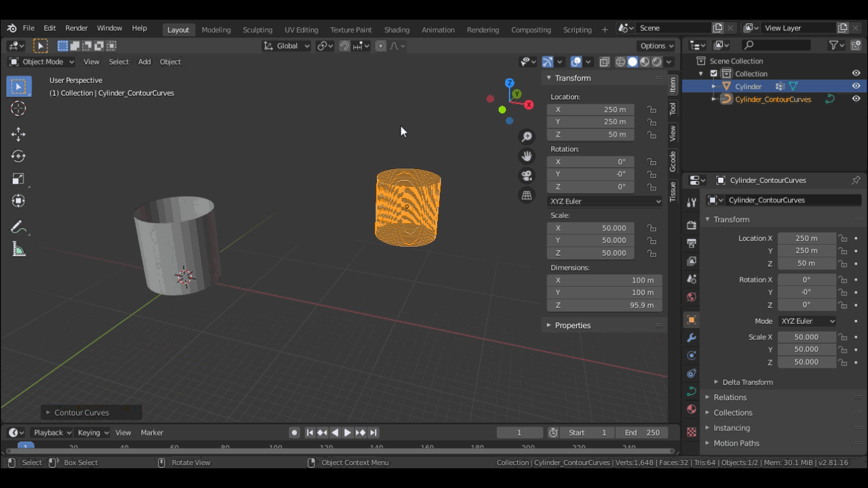The image size is (868, 488).
Task: Open the Modifier wrench properties tab
Action: pyautogui.click(x=692, y=338)
